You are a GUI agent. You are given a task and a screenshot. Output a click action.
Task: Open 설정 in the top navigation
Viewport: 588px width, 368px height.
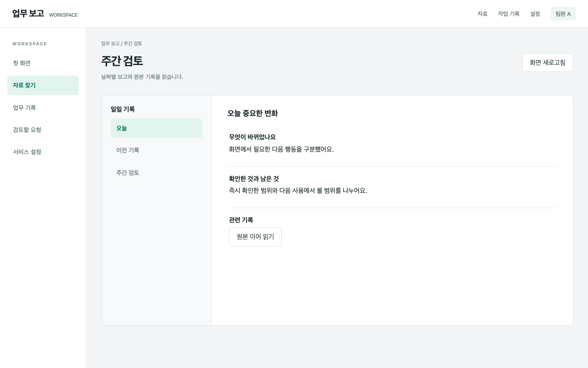pyautogui.click(x=535, y=14)
